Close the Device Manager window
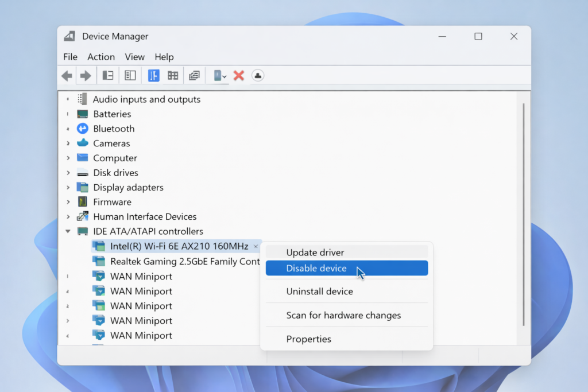 [514, 36]
